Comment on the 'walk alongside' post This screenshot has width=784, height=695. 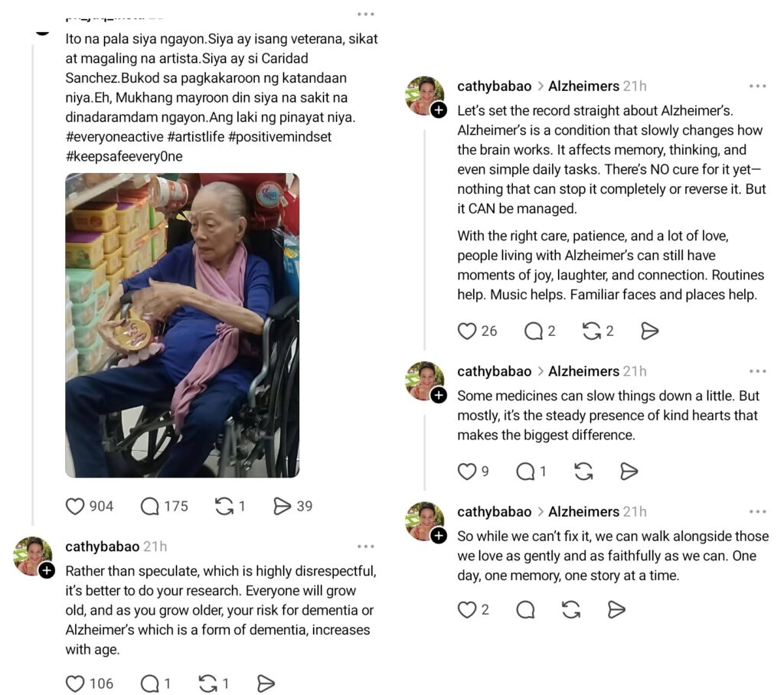coord(525,610)
